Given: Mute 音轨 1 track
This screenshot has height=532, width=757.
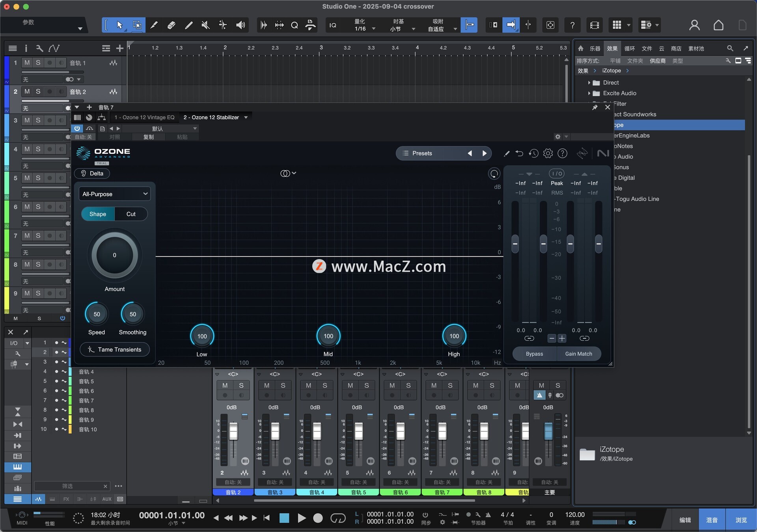Looking at the screenshot, I should click(27, 63).
